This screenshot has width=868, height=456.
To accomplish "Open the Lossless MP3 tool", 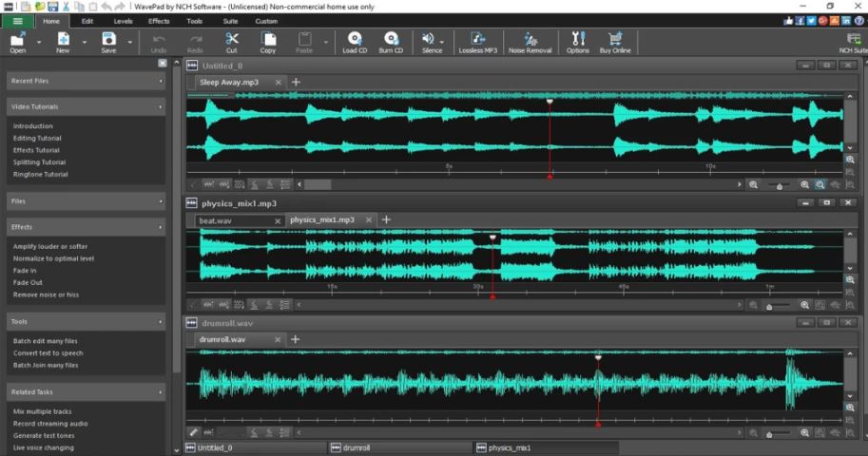I will click(477, 42).
